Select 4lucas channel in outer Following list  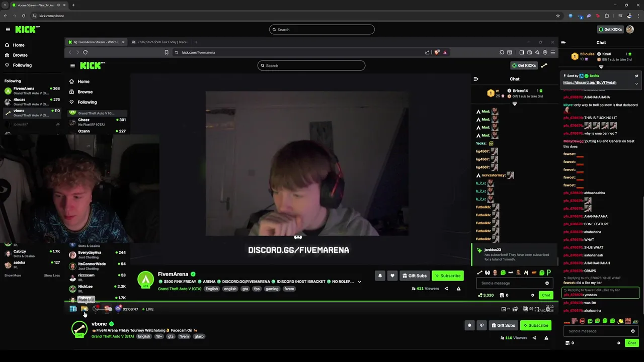pos(31,102)
